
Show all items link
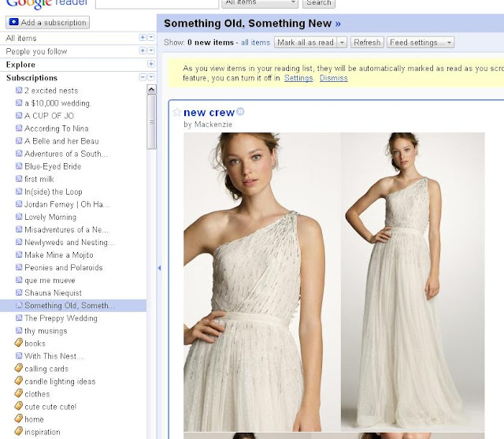[255, 43]
